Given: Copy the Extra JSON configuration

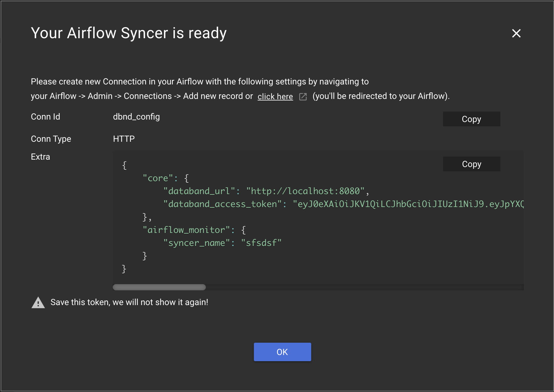Looking at the screenshot, I should coord(471,164).
